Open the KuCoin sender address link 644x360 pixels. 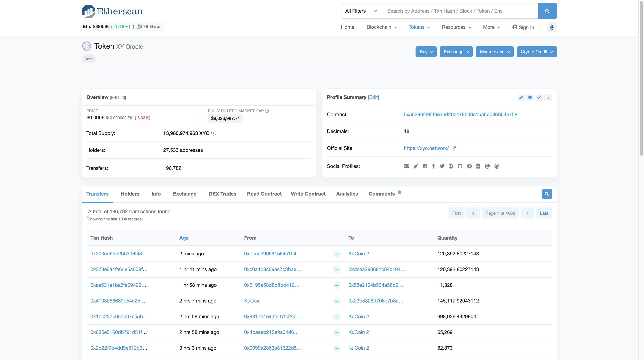[252, 301]
